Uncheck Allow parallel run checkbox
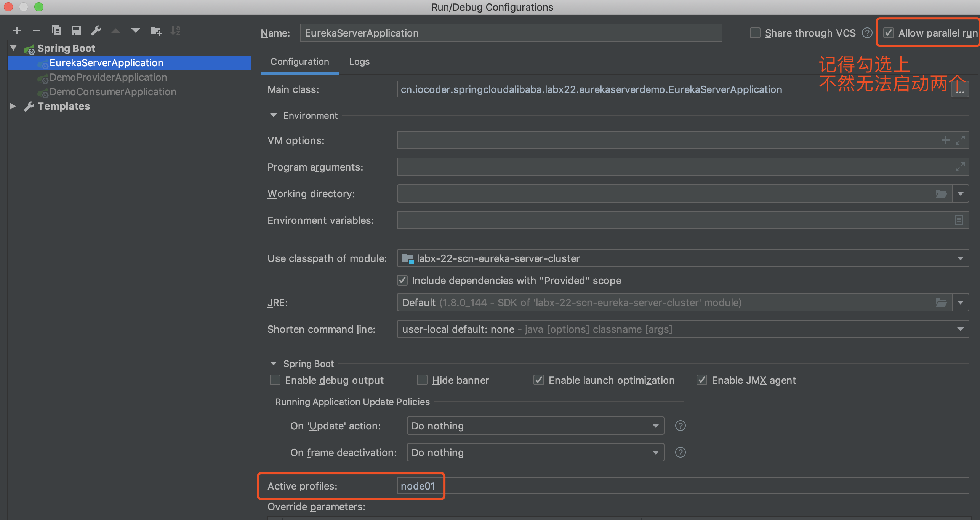 coord(889,33)
